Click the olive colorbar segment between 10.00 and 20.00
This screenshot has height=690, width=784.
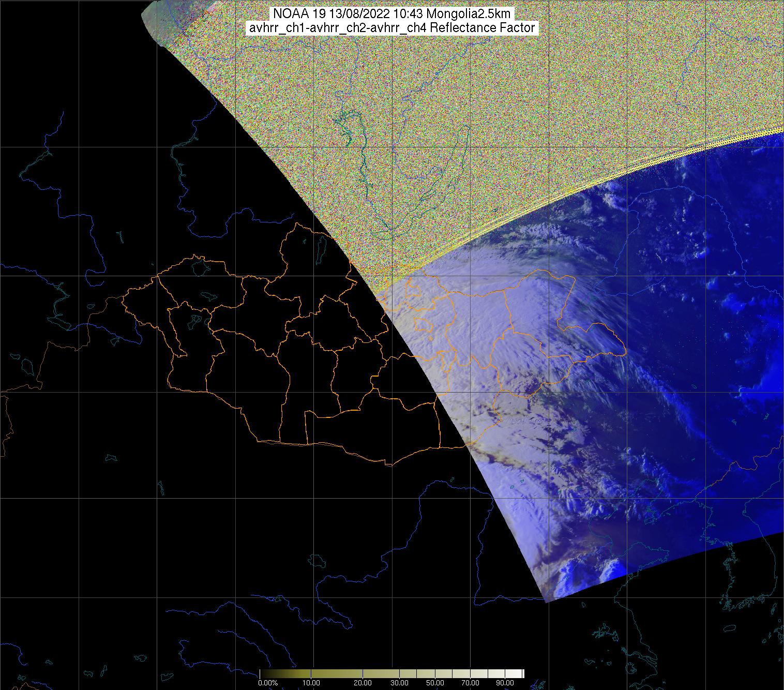pos(336,673)
